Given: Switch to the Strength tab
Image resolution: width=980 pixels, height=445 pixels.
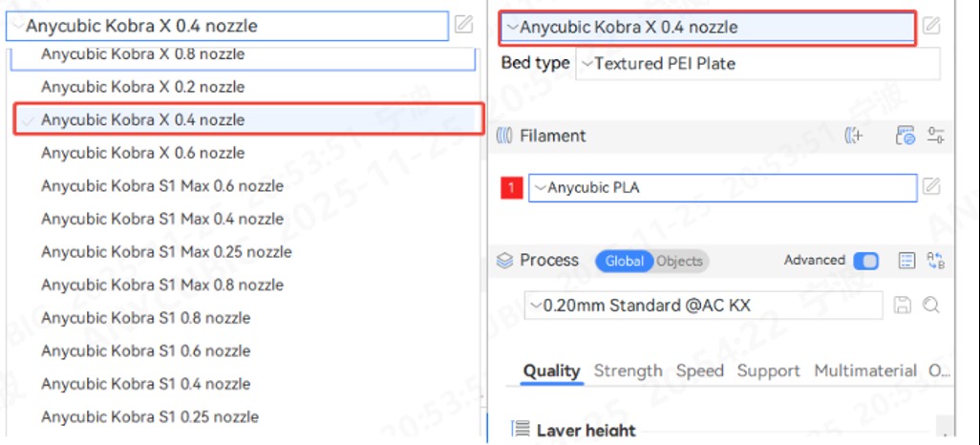Looking at the screenshot, I should [x=628, y=371].
